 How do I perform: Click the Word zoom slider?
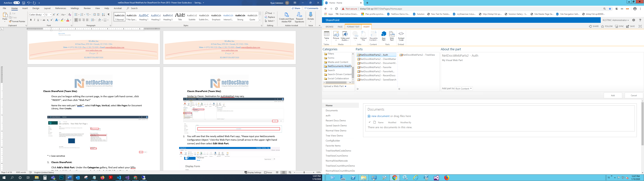coord(304,172)
